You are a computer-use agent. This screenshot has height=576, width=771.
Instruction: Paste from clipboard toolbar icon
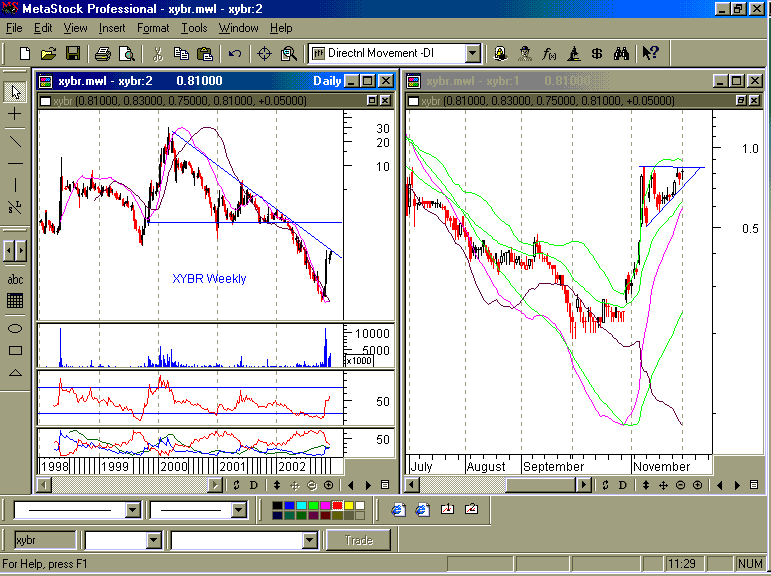[x=205, y=53]
